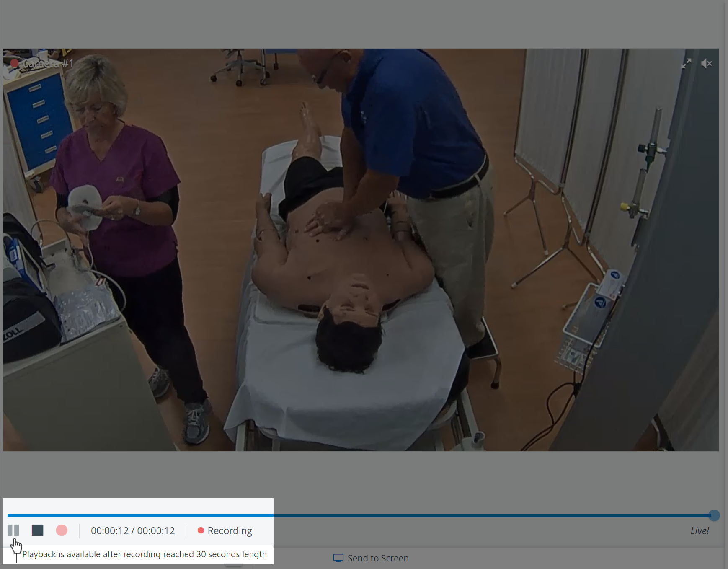Stop the recording with the square button

coord(38,530)
